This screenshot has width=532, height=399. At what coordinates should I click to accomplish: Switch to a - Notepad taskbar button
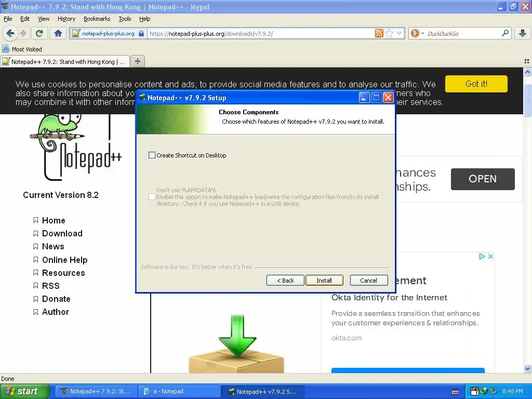coord(179,391)
